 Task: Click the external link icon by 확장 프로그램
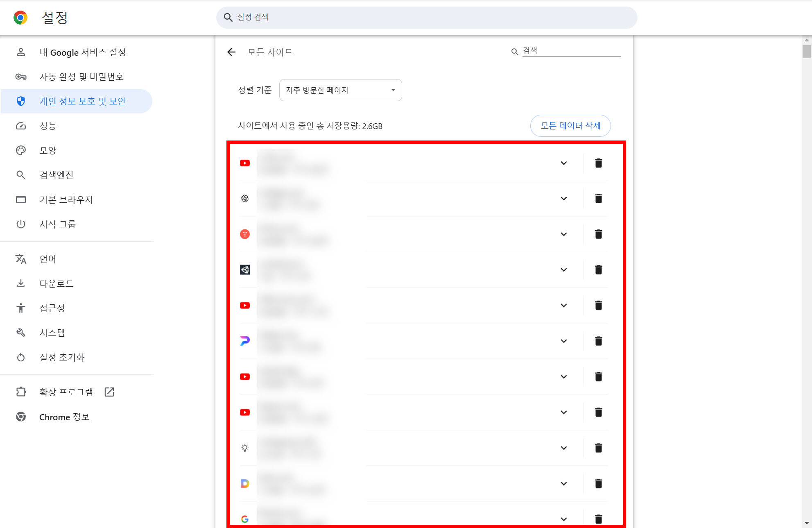(x=109, y=392)
